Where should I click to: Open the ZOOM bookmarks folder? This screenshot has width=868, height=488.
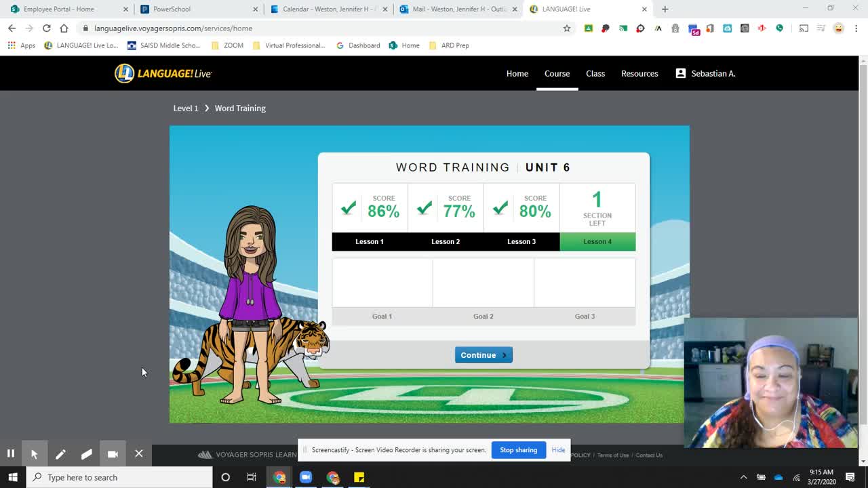(x=227, y=45)
